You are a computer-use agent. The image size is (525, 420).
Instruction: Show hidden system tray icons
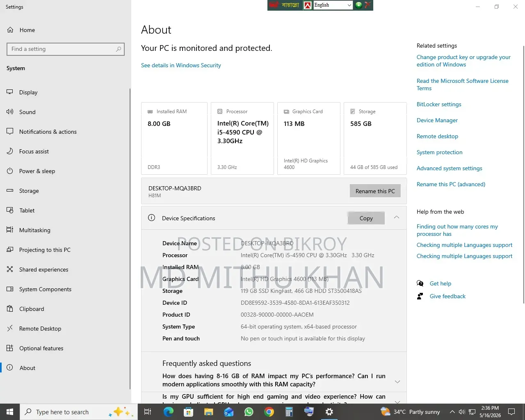coord(452,412)
